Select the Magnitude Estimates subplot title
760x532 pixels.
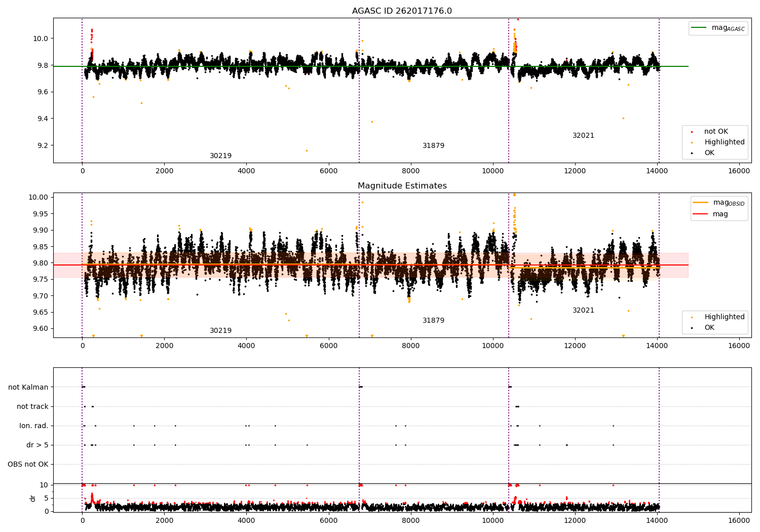tap(402, 186)
